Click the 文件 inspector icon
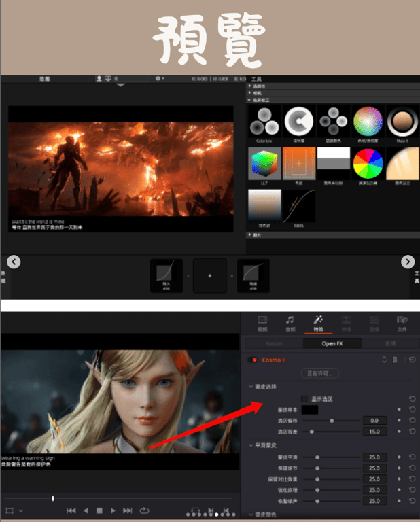 (402, 320)
